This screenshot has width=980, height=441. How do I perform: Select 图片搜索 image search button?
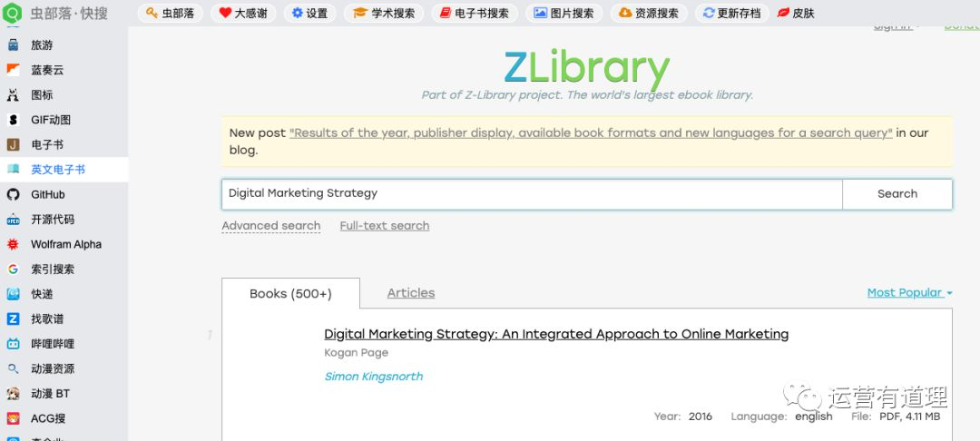tap(563, 13)
